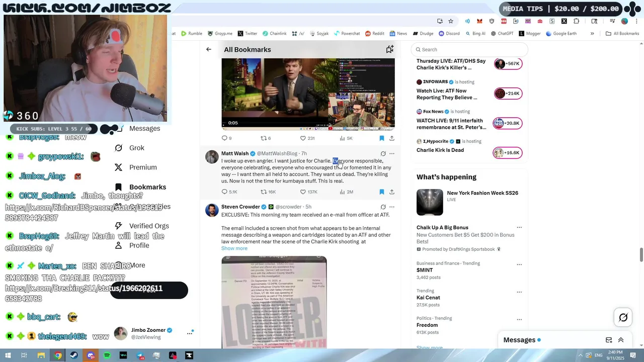Image resolution: width=644 pixels, height=362 pixels.
Task: Open Chrome extensions puzzle icon
Action: pos(576,21)
